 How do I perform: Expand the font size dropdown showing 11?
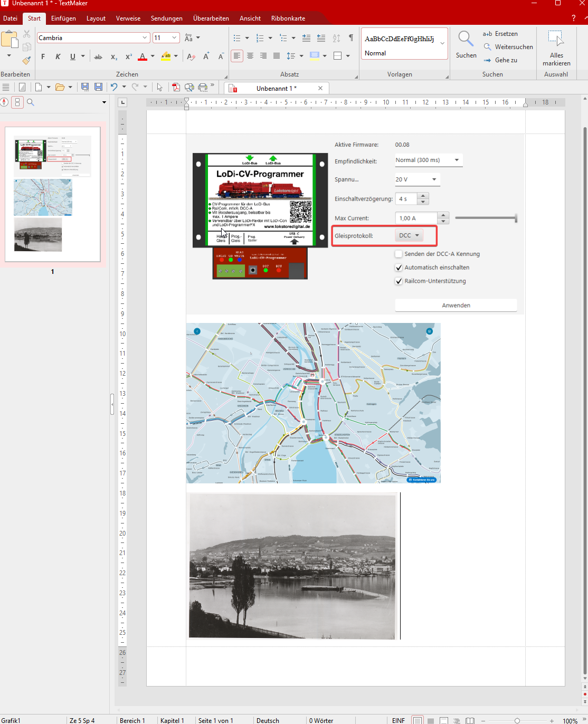point(174,38)
